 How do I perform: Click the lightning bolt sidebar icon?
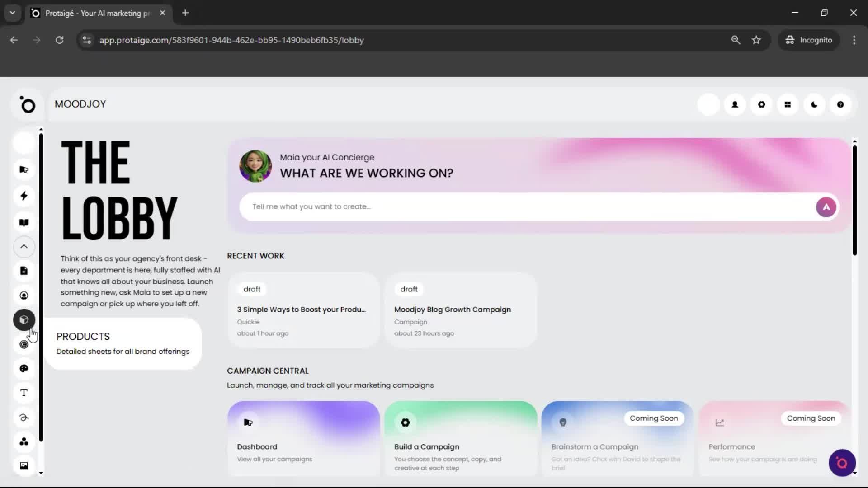pos(24,196)
